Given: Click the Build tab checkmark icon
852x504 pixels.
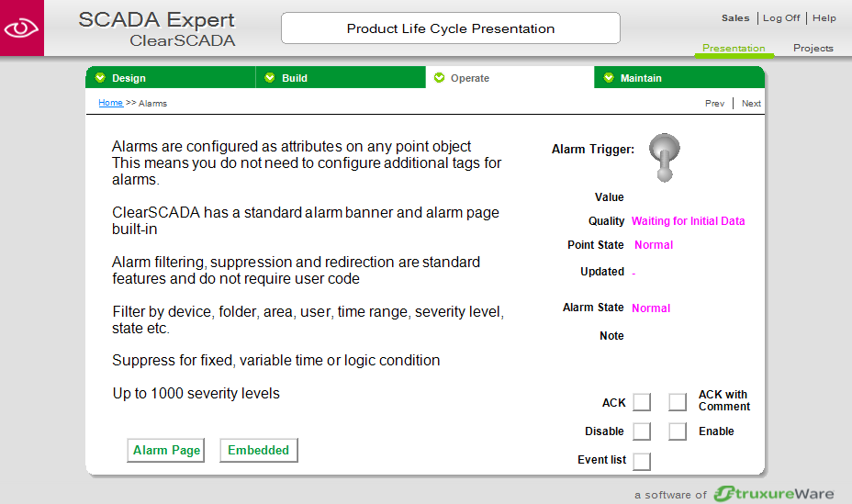Looking at the screenshot, I should point(270,78).
